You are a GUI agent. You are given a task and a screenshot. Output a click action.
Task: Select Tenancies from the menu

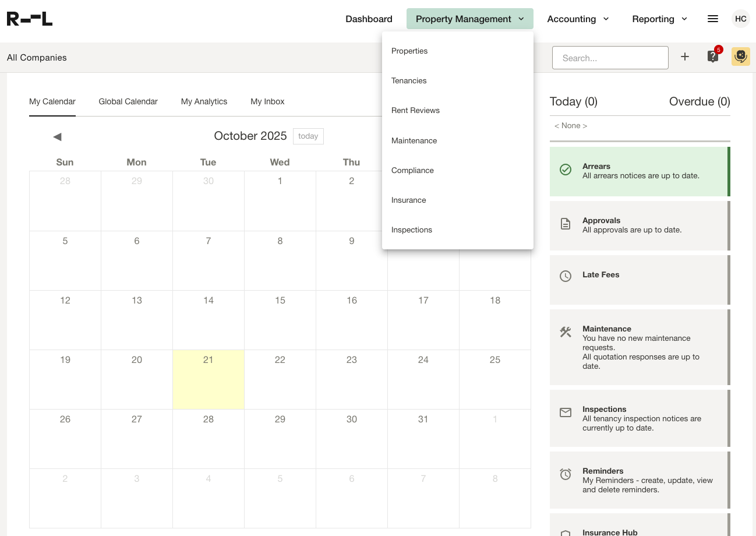pyautogui.click(x=409, y=80)
